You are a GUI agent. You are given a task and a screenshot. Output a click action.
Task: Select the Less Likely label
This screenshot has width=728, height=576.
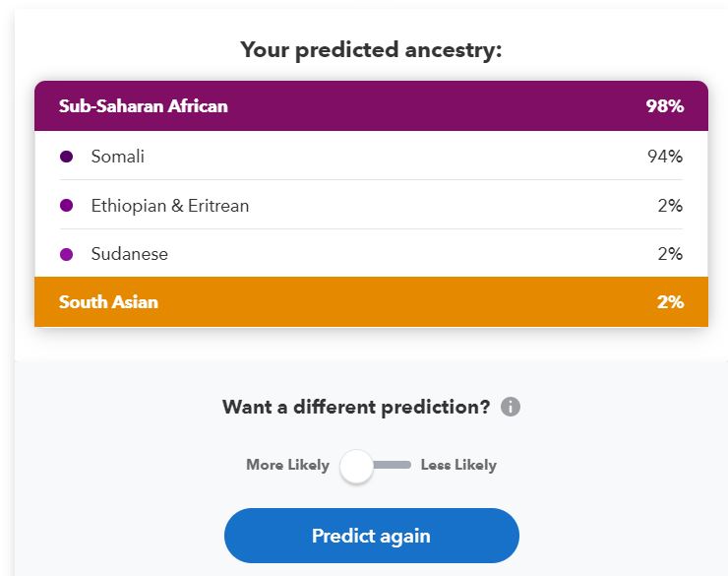point(458,466)
